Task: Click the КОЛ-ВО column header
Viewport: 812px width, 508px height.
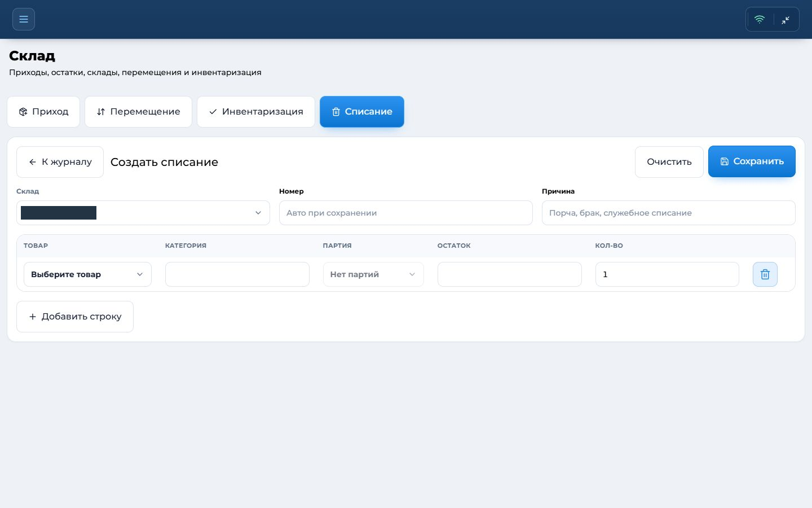Action: pyautogui.click(x=609, y=246)
